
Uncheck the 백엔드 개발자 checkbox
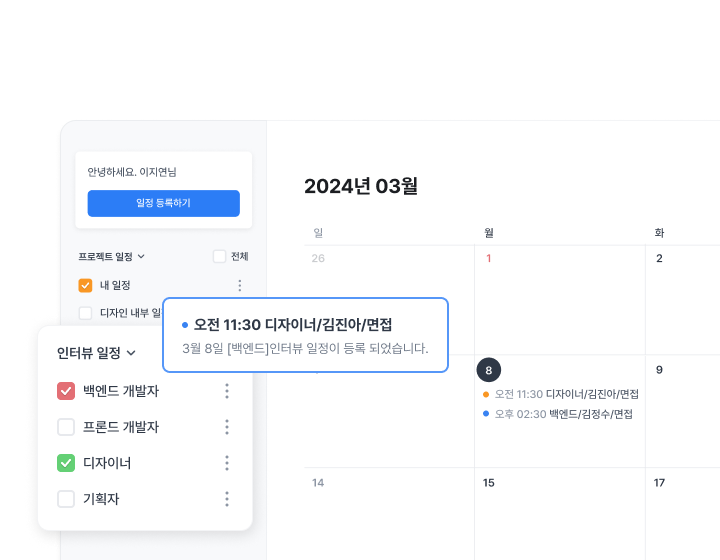pyautogui.click(x=66, y=391)
